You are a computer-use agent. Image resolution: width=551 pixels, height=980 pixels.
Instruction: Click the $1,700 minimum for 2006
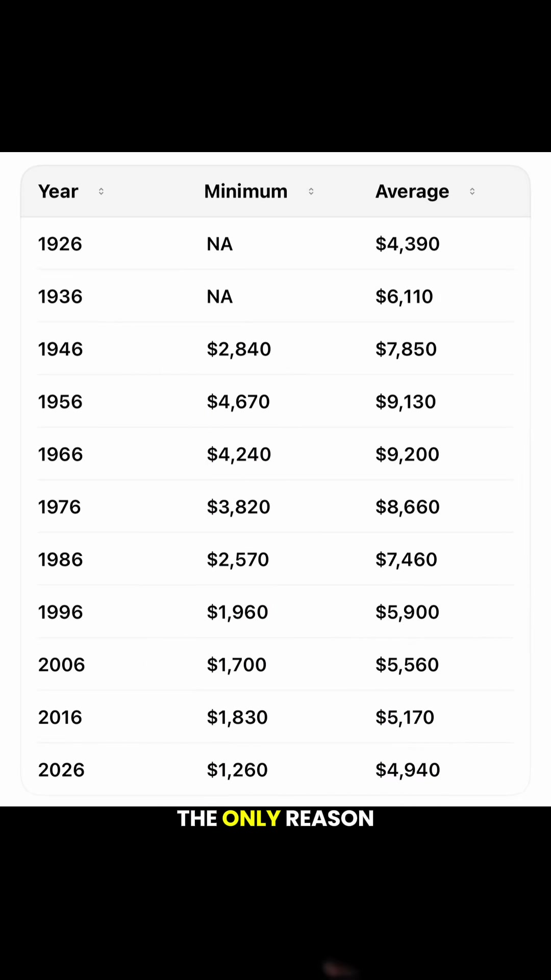pos(237,665)
